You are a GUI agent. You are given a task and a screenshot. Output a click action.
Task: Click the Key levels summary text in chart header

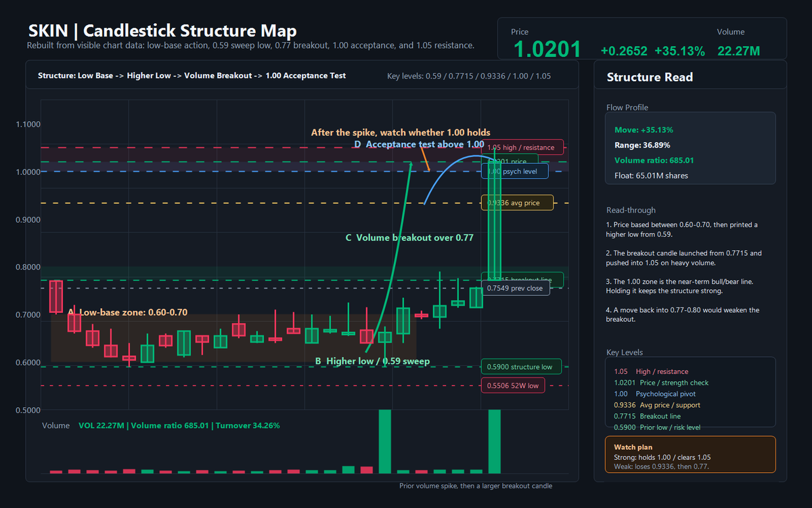point(469,76)
